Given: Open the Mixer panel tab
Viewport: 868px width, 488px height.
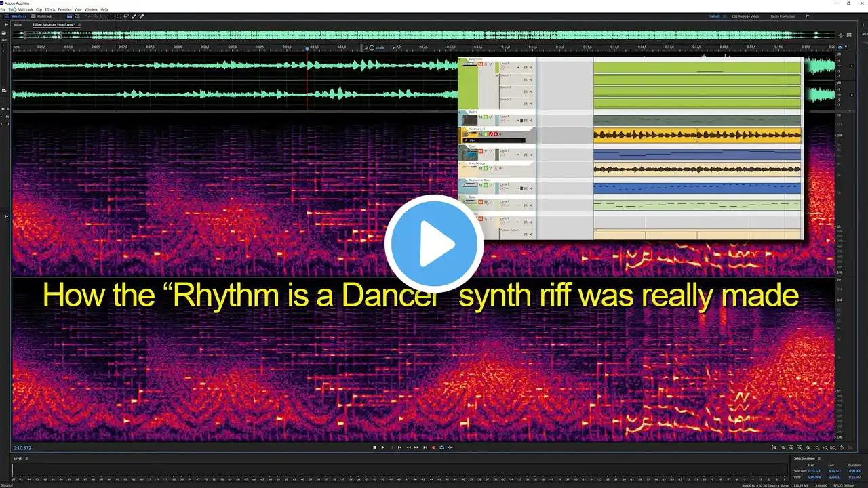Looking at the screenshot, I should pyautogui.click(x=18, y=25).
